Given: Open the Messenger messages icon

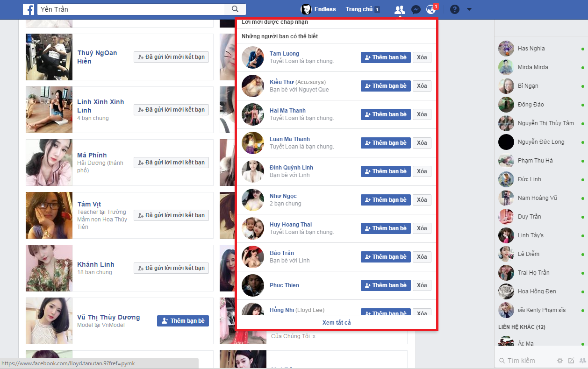Looking at the screenshot, I should 416,9.
